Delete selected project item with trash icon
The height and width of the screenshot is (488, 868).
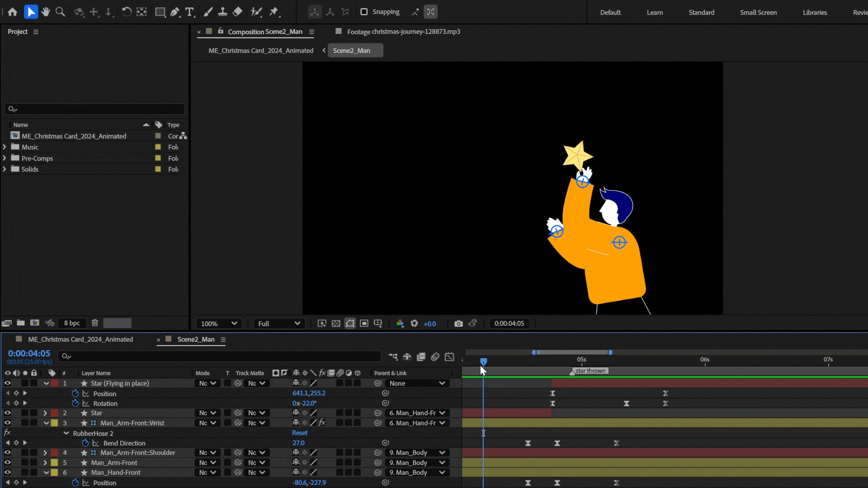(95, 323)
